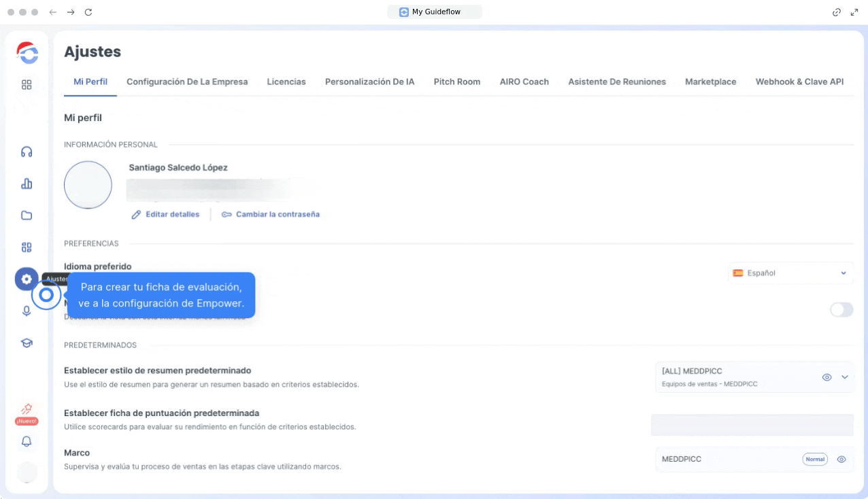
Task: Open the default scorecard selection field
Action: pos(752,425)
